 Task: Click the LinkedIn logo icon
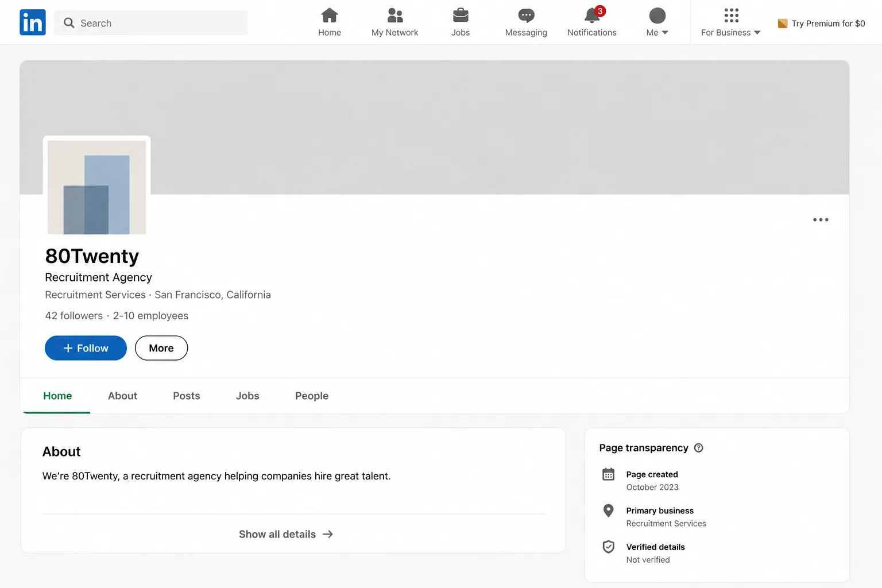[33, 22]
